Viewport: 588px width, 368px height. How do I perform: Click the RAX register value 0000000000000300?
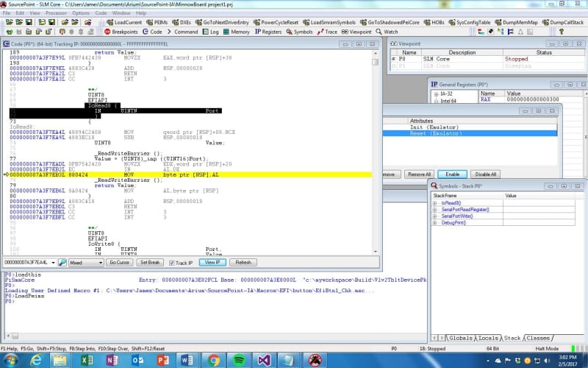click(x=532, y=99)
